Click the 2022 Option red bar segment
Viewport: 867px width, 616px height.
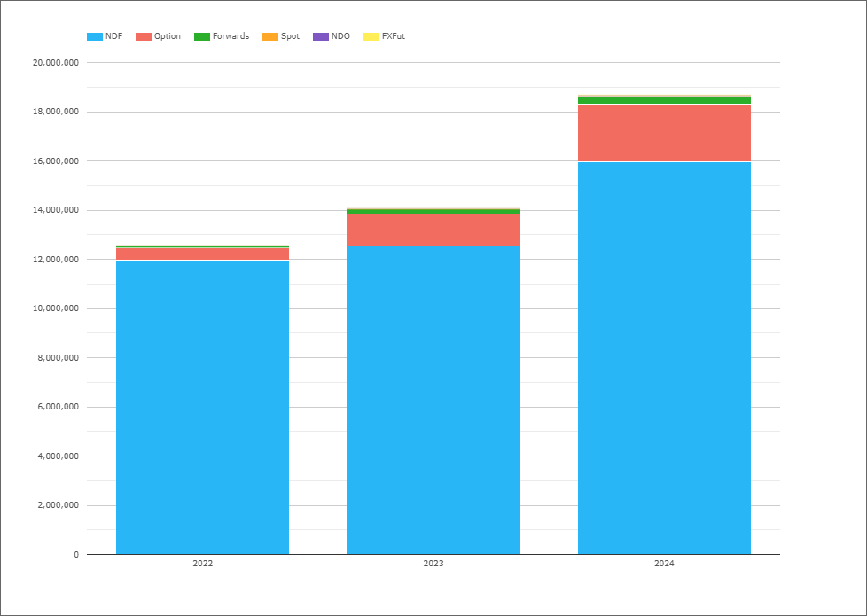coord(202,253)
